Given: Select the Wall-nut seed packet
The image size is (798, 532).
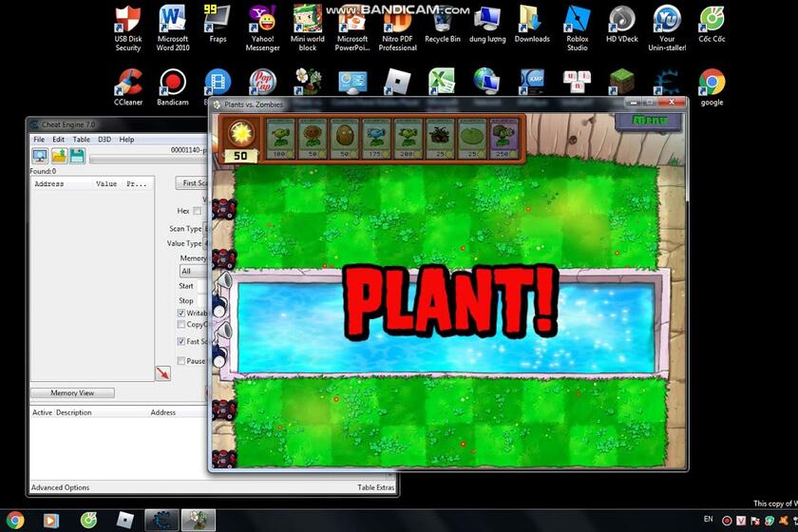Looking at the screenshot, I should click(x=344, y=139).
